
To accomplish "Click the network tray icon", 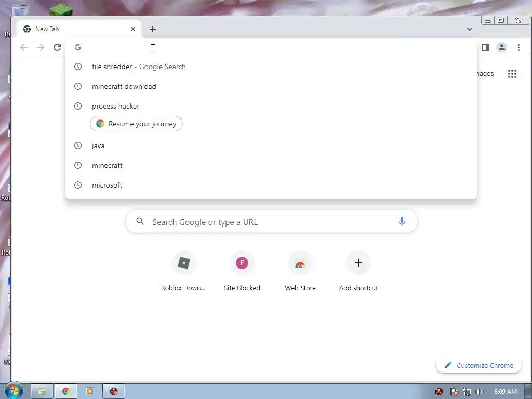I will (x=467, y=392).
